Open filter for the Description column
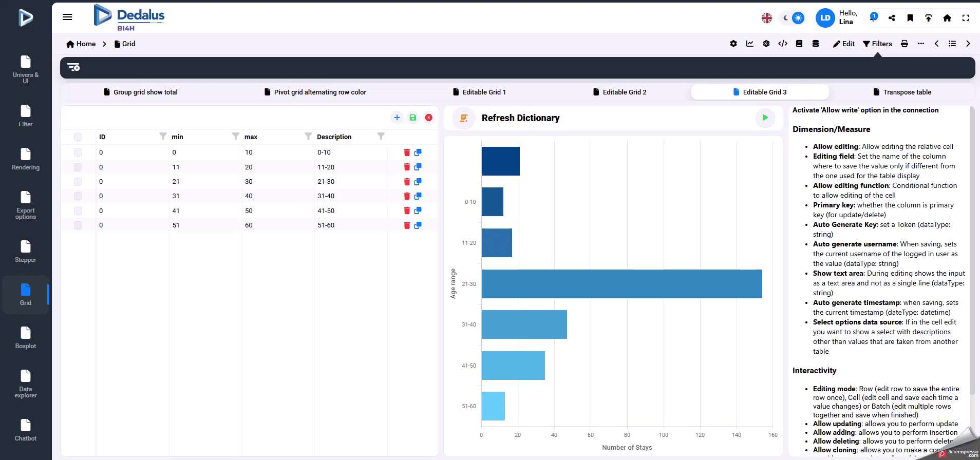The width and height of the screenshot is (980, 460). pyautogui.click(x=381, y=136)
